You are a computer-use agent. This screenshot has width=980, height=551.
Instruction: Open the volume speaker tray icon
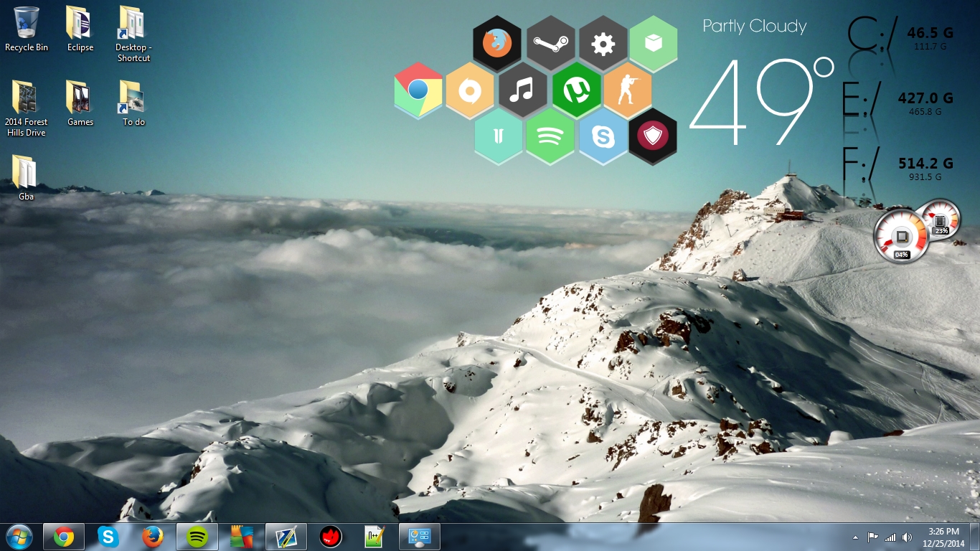[908, 537]
